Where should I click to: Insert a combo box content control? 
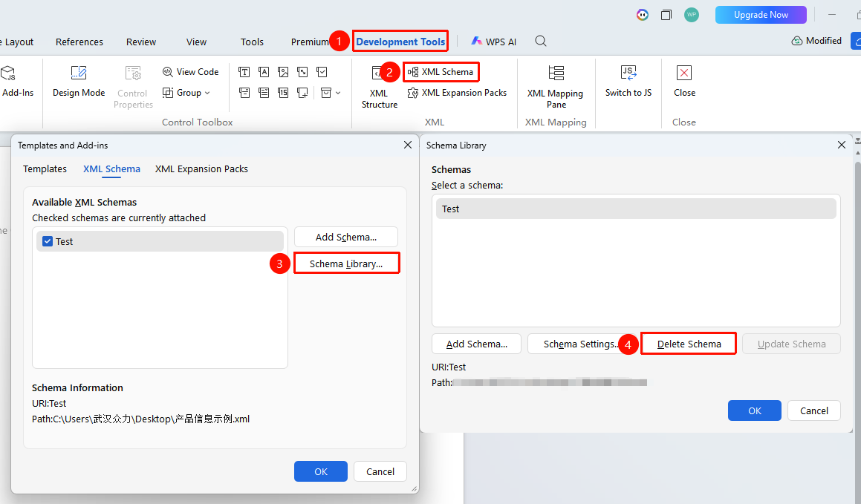[x=244, y=93]
